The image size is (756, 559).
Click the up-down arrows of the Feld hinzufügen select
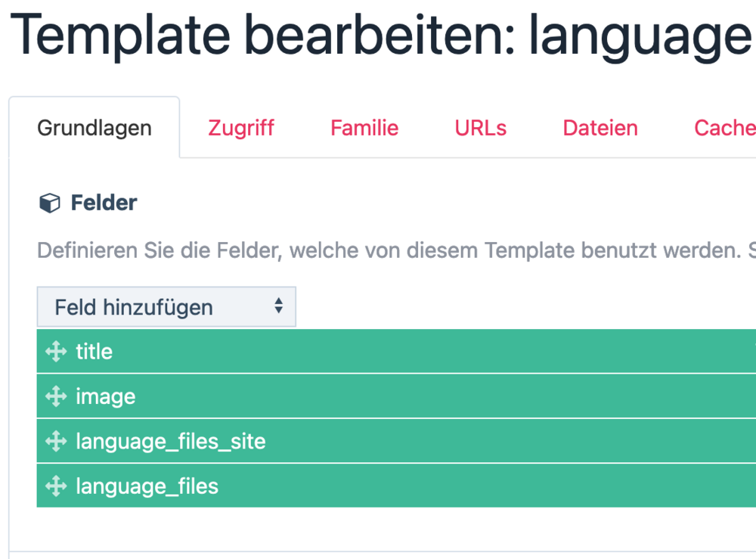pyautogui.click(x=278, y=306)
